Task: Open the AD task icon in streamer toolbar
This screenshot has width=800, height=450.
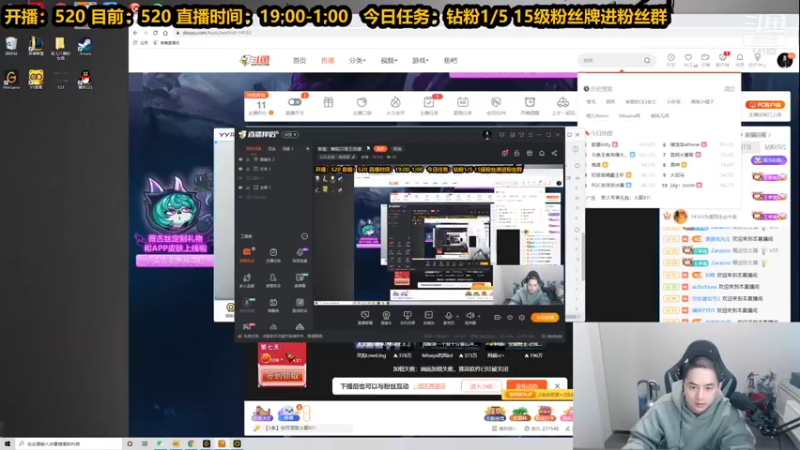Action: (x=462, y=103)
